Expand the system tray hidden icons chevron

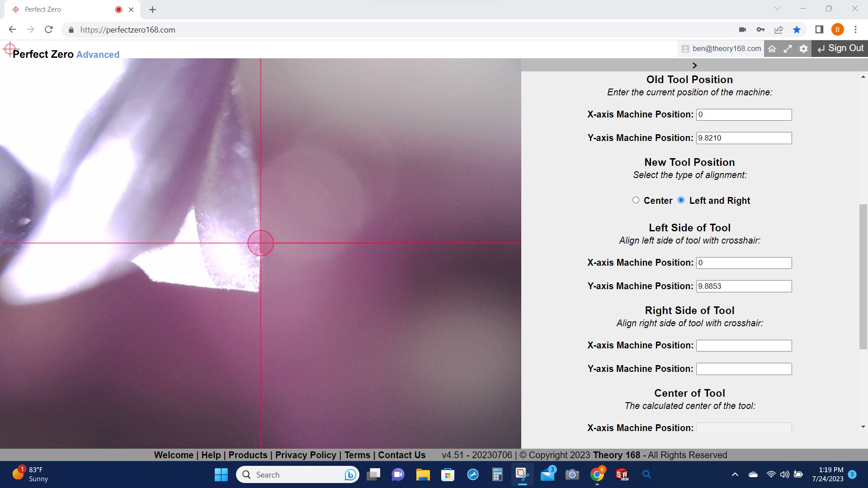tap(735, 474)
